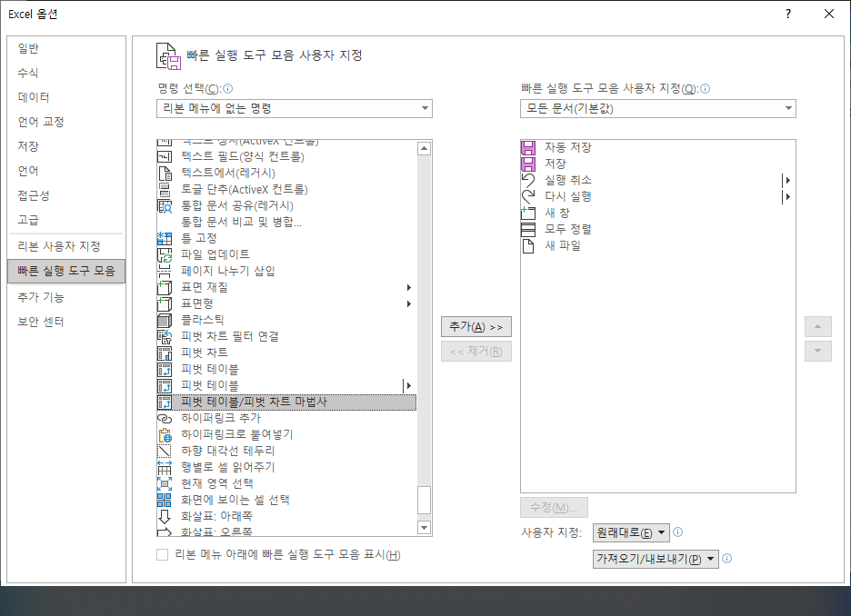Click the 자동 저장 icon in right list

point(528,147)
